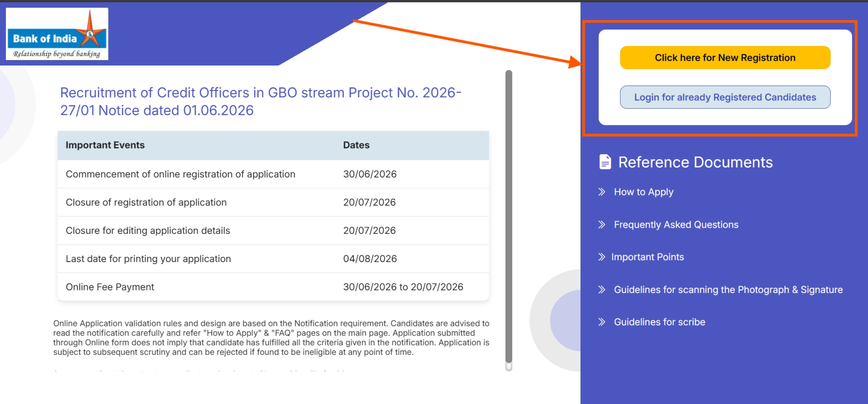Viewport: 868px width, 404px height.
Task: Click the Dates column header
Action: click(x=356, y=145)
